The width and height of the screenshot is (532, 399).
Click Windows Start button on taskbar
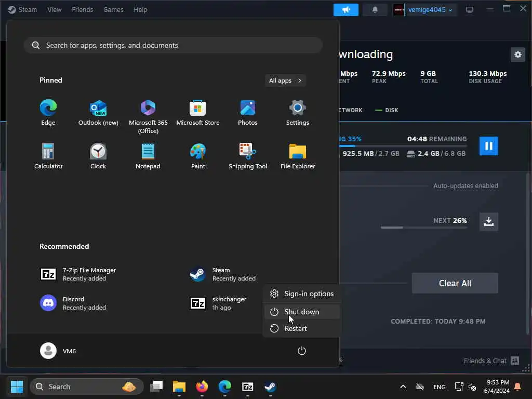(17, 387)
